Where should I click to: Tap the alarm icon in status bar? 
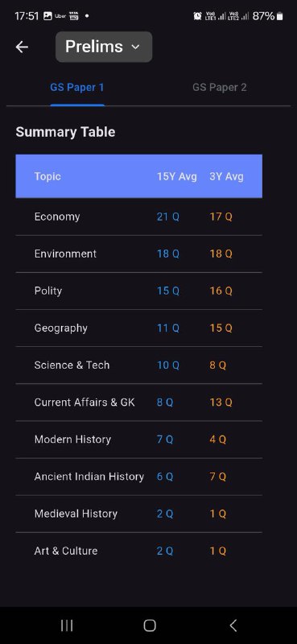tap(197, 16)
